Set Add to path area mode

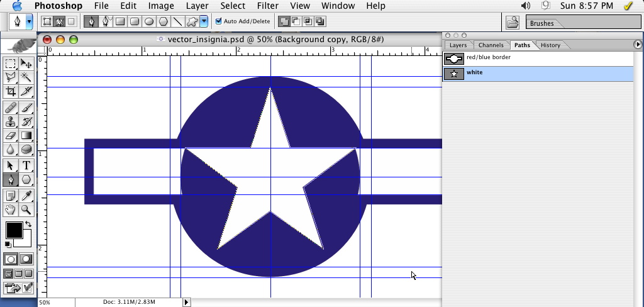point(284,21)
